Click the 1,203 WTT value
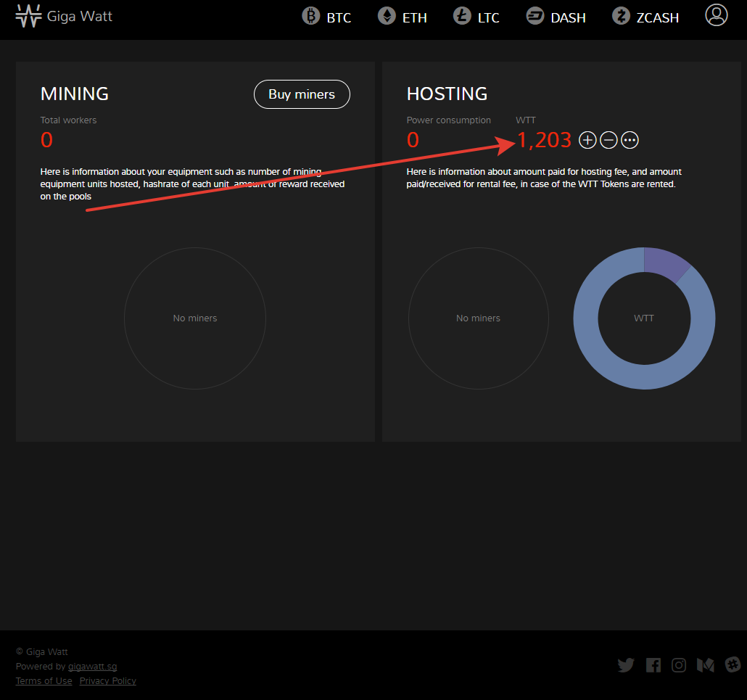Viewport: 747px width, 700px height. coord(544,140)
